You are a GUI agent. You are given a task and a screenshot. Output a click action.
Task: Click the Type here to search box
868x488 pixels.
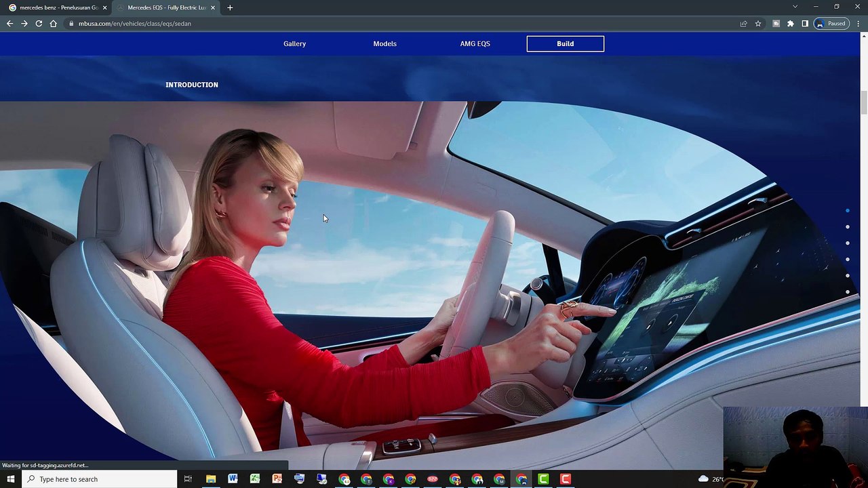coord(100,479)
